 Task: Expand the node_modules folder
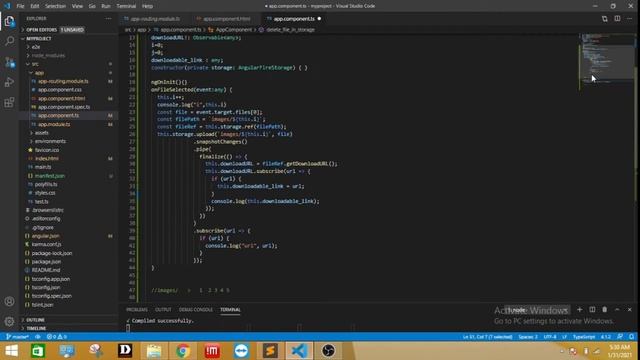tap(48, 56)
